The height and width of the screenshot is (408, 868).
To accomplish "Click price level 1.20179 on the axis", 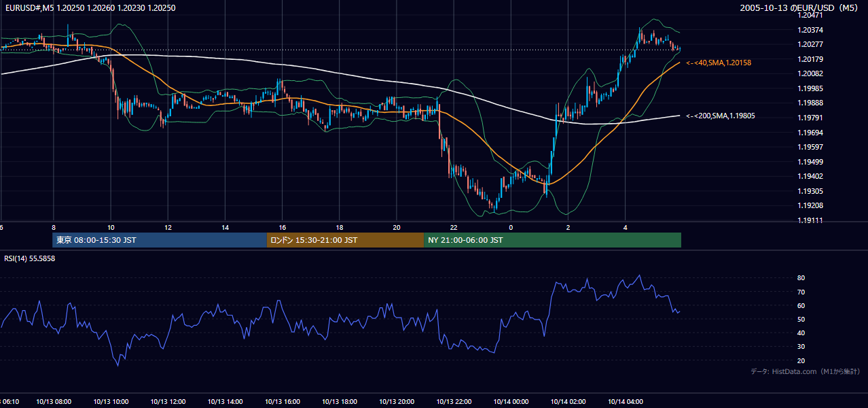I will [x=810, y=59].
